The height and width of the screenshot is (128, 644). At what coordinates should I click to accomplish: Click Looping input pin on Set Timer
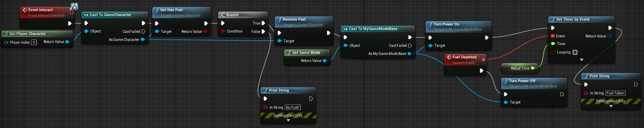[553, 52]
